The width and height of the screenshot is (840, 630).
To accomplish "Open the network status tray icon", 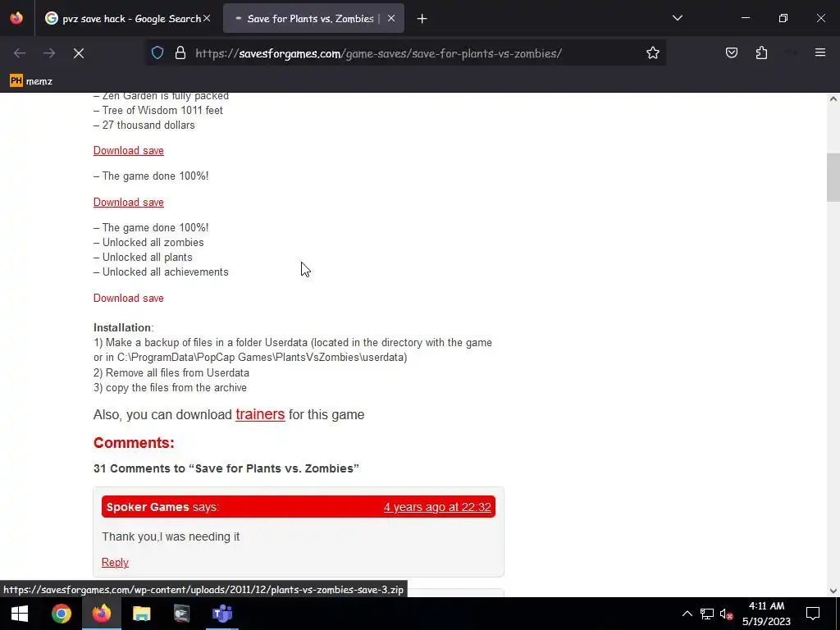I will coord(706,614).
